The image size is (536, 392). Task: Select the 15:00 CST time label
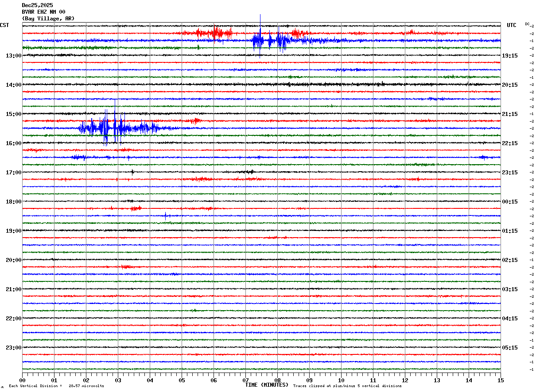click(14, 114)
